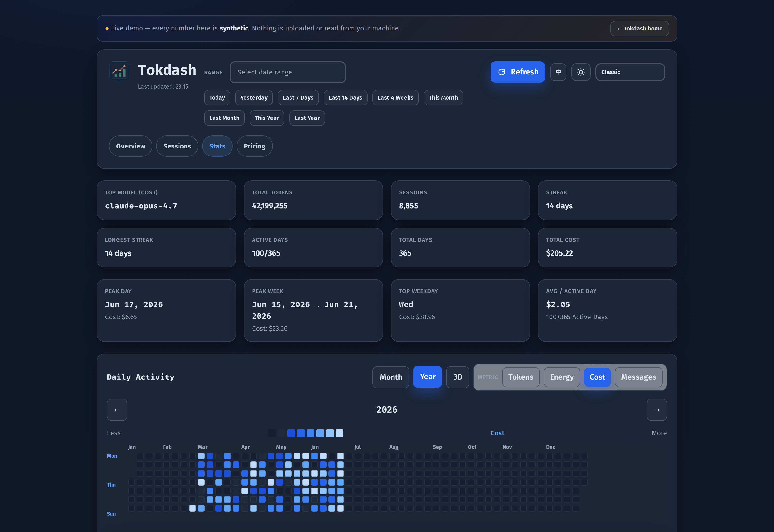Click the lightest legend swatch in scale

339,433
